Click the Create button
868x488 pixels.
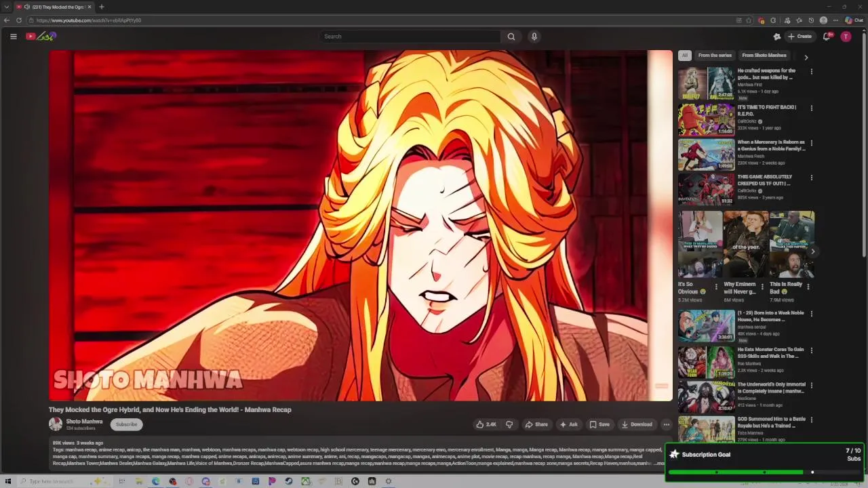pos(800,37)
